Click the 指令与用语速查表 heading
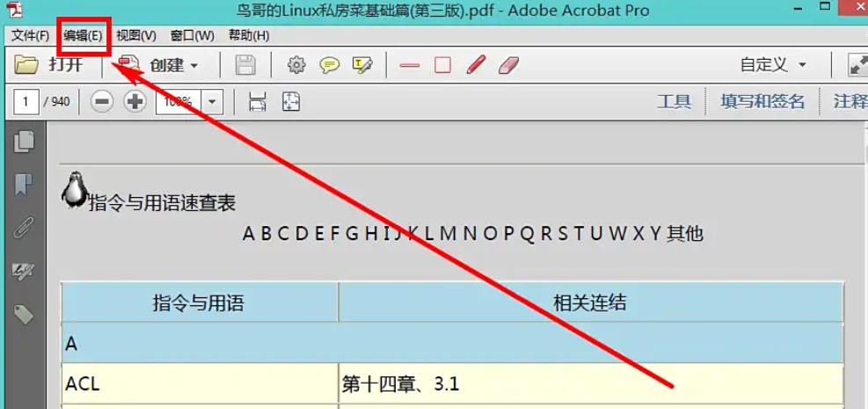Image resolution: width=868 pixels, height=409 pixels. tap(163, 203)
